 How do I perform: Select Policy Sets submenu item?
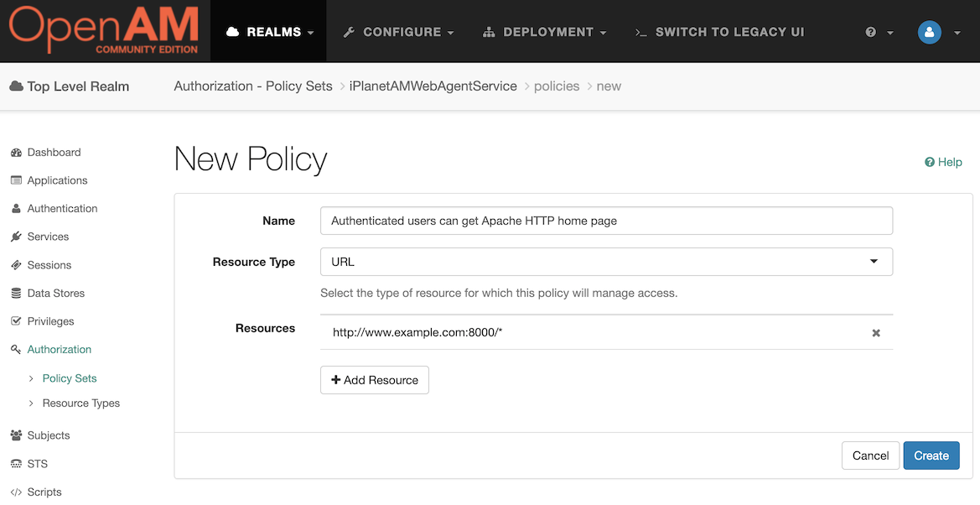pyautogui.click(x=70, y=378)
